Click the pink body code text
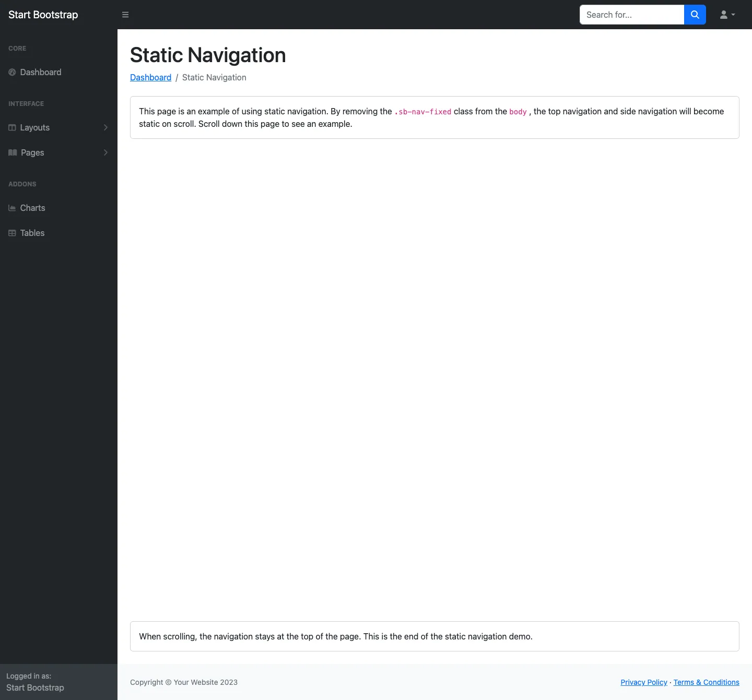This screenshot has height=700, width=752. click(518, 112)
